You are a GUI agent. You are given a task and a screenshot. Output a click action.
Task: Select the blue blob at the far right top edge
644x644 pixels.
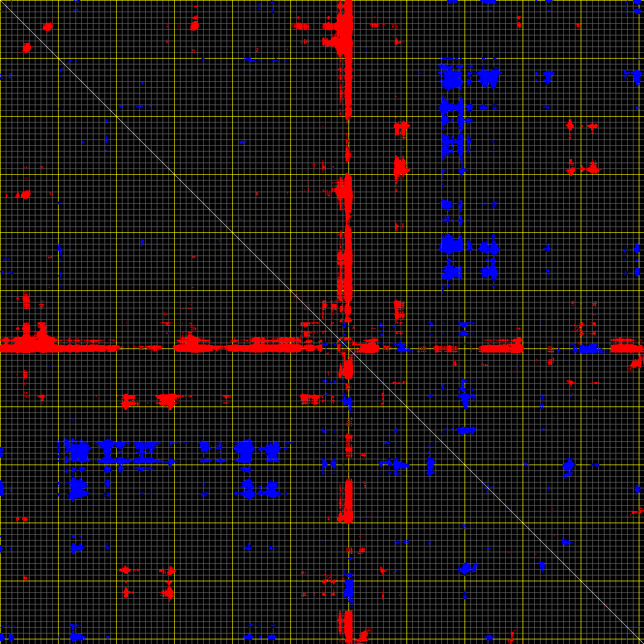(632, 75)
